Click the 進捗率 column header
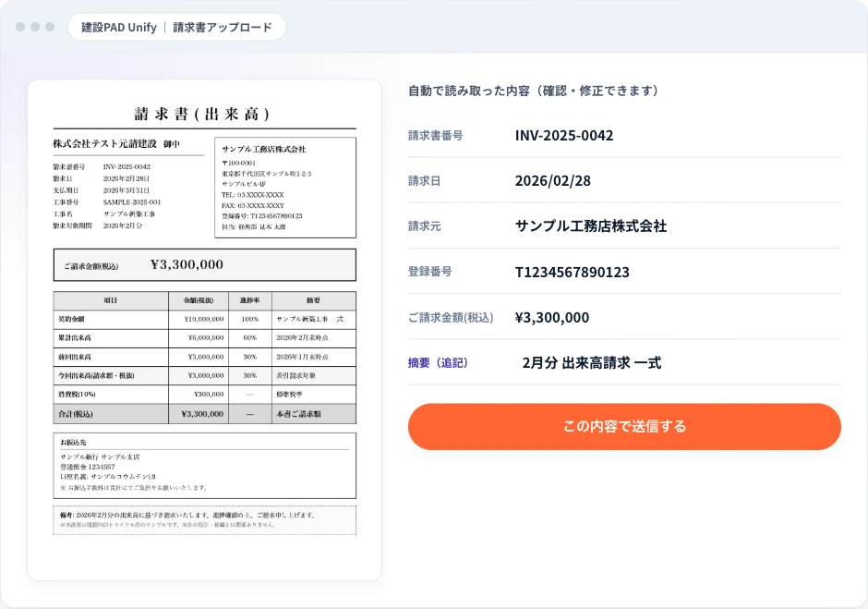Image resolution: width=868 pixels, height=609 pixels. click(x=249, y=300)
